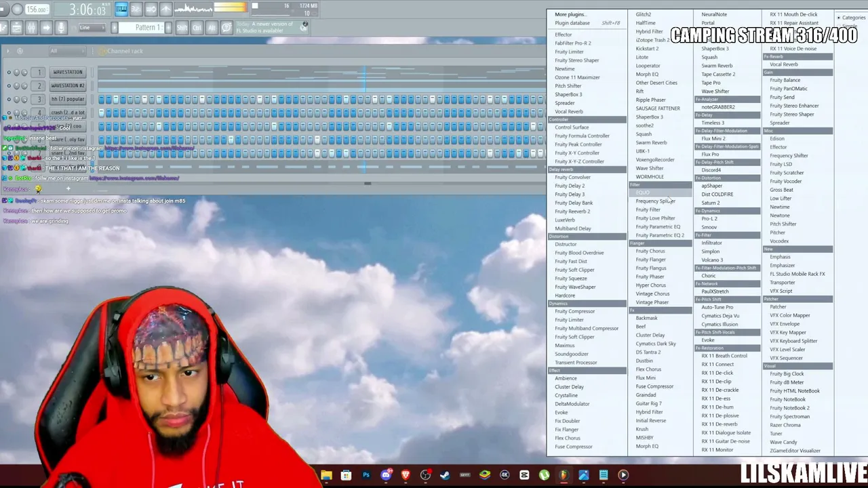This screenshot has width=868, height=488.
Task: Click the mixer track 1 number box
Action: coord(39,72)
